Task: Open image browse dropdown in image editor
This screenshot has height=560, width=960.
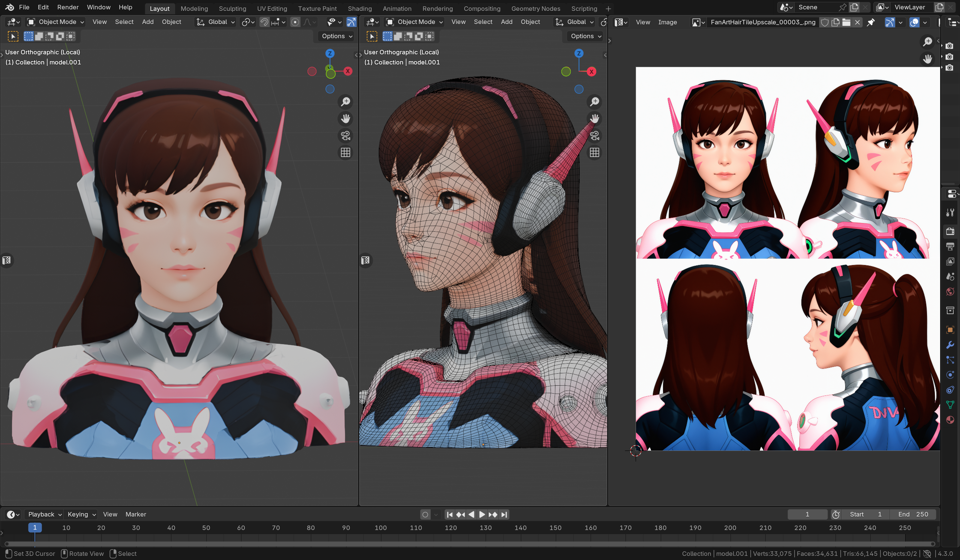Action: click(698, 22)
